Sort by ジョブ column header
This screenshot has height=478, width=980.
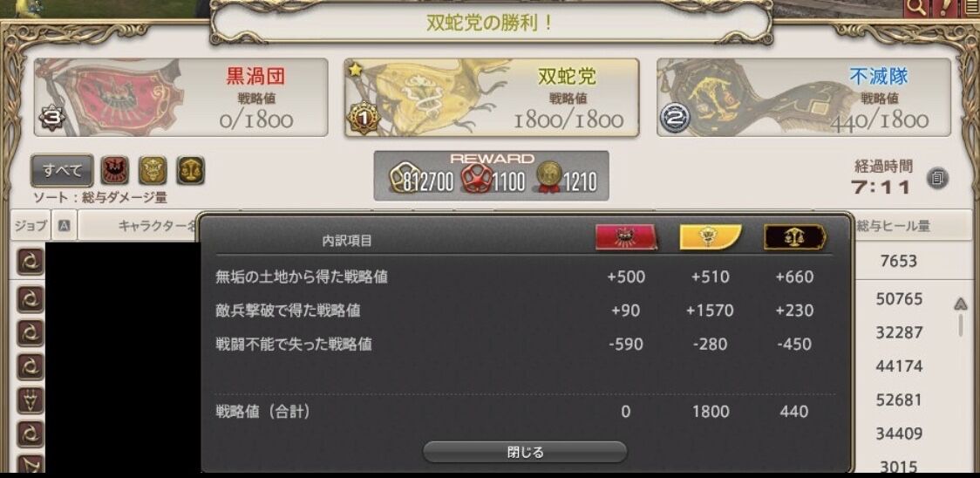click(30, 226)
